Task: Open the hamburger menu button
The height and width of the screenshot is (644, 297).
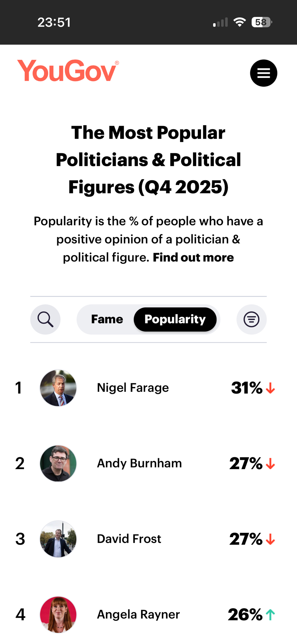Action: click(x=263, y=73)
